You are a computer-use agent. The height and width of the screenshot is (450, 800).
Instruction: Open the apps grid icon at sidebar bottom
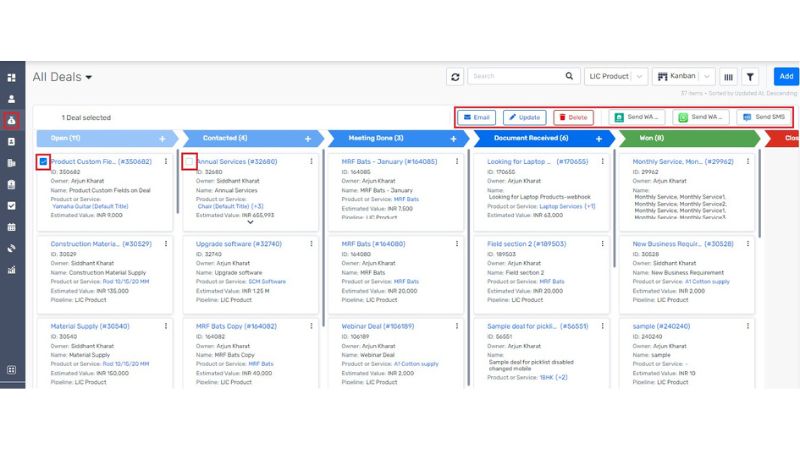click(x=11, y=369)
